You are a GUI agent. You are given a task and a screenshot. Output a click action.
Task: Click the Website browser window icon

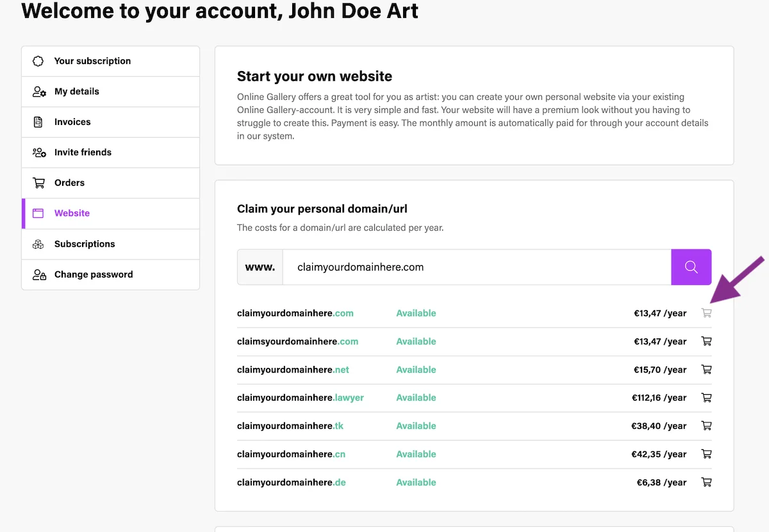point(38,213)
